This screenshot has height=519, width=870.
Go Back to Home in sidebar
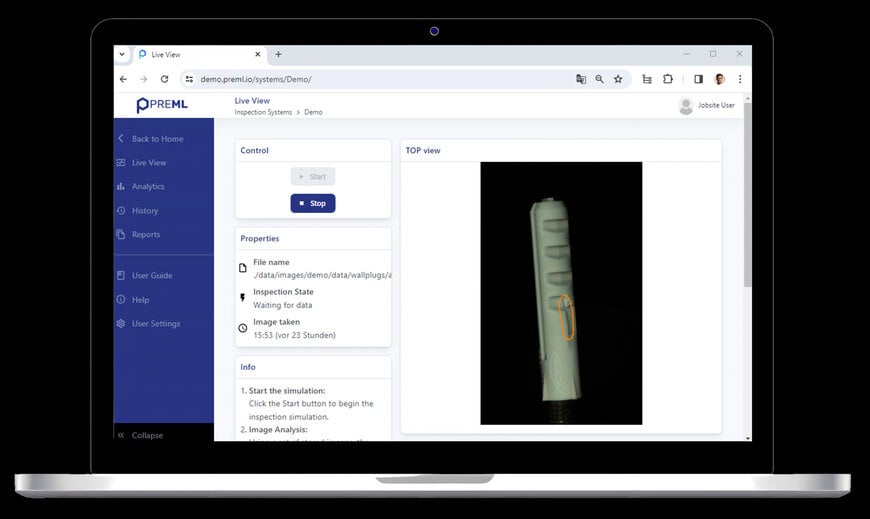click(158, 139)
